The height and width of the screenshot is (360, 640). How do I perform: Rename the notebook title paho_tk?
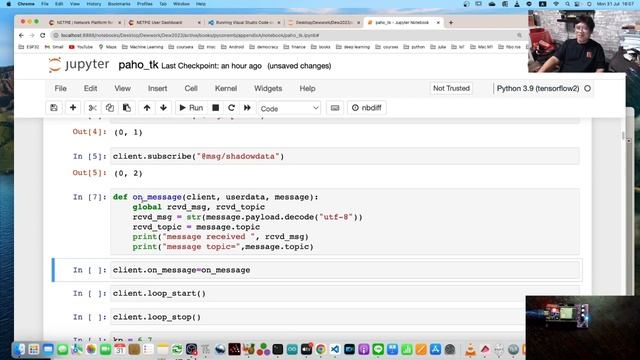pyautogui.click(x=138, y=65)
